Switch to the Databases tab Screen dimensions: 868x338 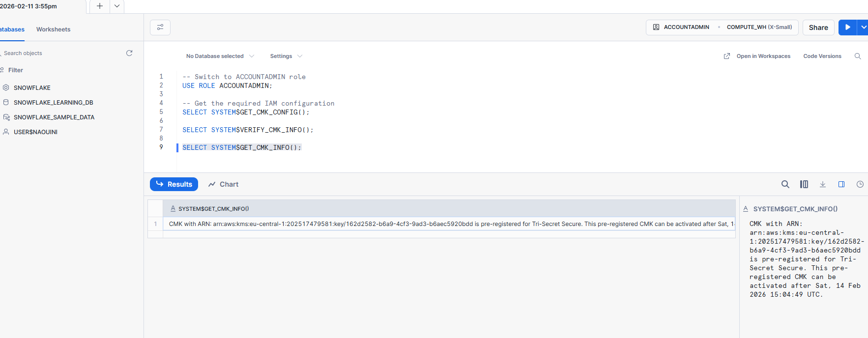coord(12,29)
